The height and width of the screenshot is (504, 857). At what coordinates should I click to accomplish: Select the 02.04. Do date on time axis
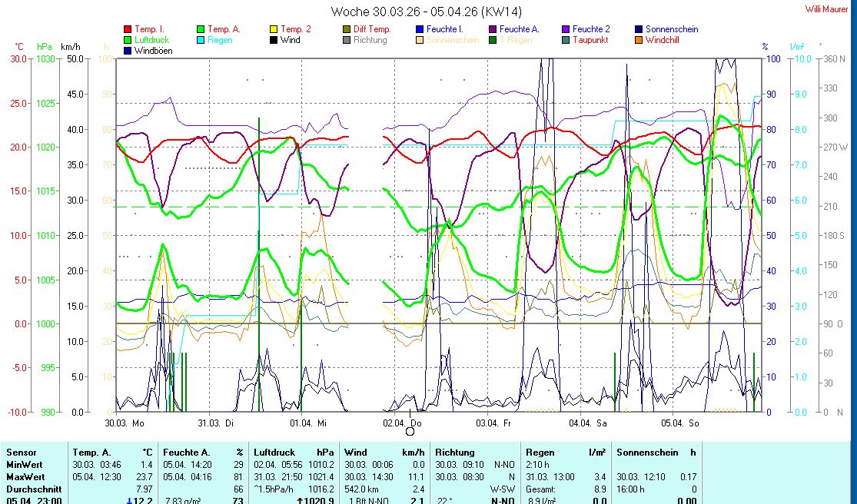403,423
